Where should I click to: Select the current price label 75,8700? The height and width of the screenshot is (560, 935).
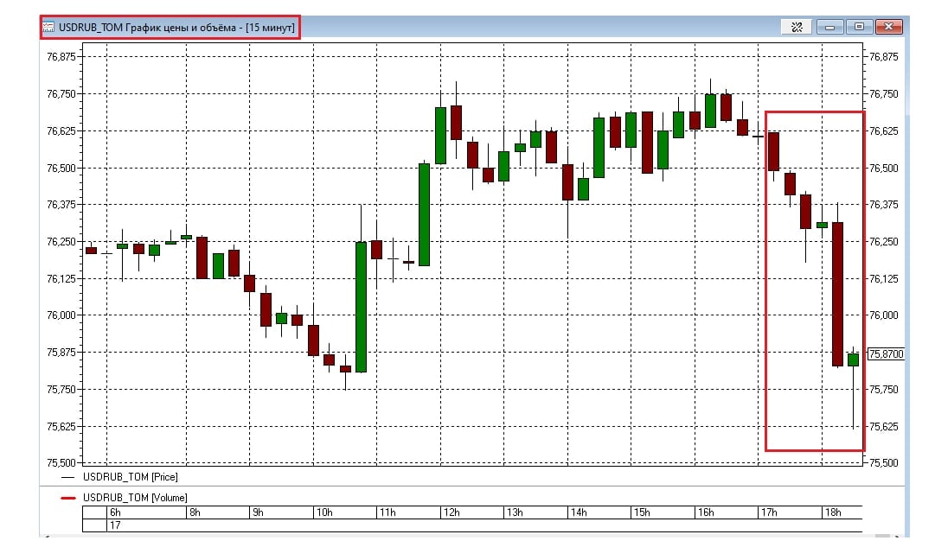(x=886, y=353)
